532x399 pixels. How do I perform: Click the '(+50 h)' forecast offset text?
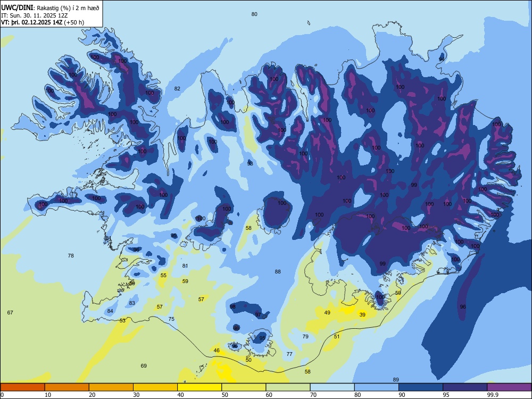[x=74, y=22]
